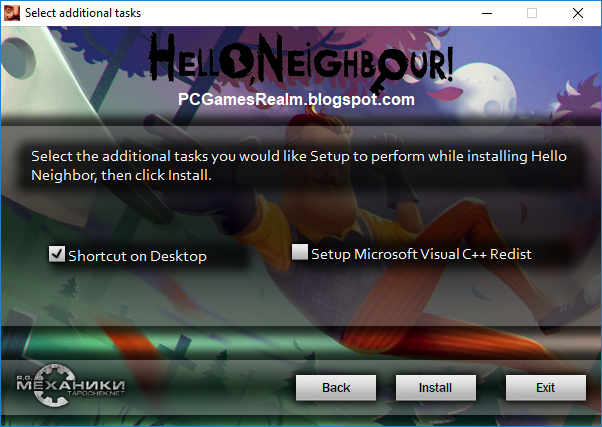
Task: Click the 'Shortcut on Desktop' label
Action: pos(137,256)
